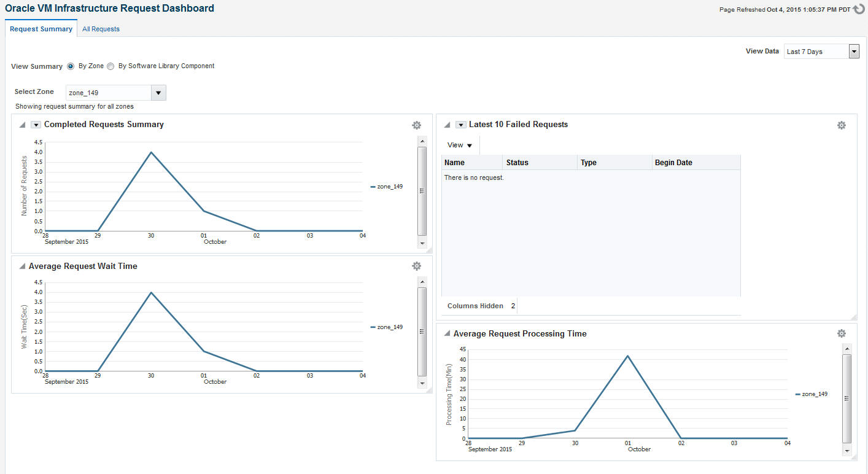Image resolution: width=868 pixels, height=474 pixels.
Task: Open the View Data period dropdown
Action: click(x=854, y=52)
